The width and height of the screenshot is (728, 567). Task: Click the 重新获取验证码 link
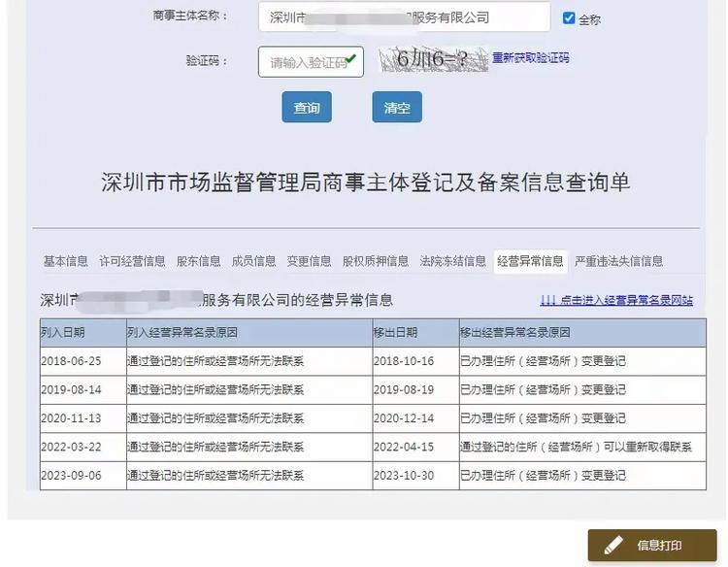point(530,58)
